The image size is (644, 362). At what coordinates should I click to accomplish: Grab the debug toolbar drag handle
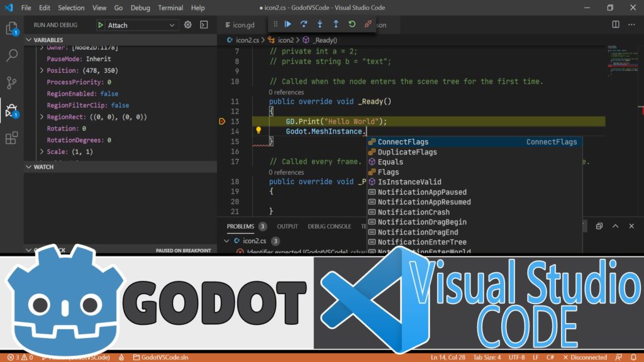[x=275, y=25]
